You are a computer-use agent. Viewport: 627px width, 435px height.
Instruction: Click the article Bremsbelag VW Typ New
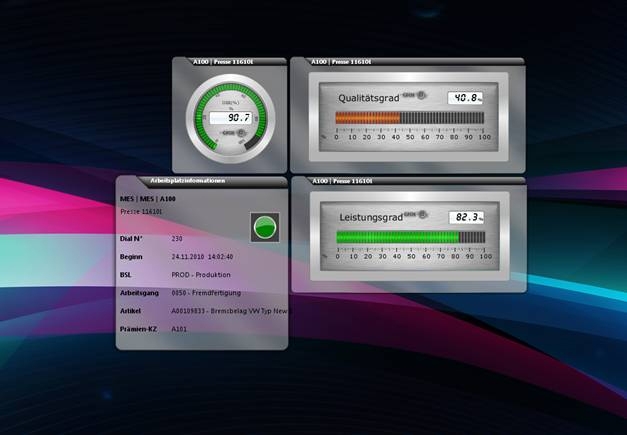click(229, 310)
